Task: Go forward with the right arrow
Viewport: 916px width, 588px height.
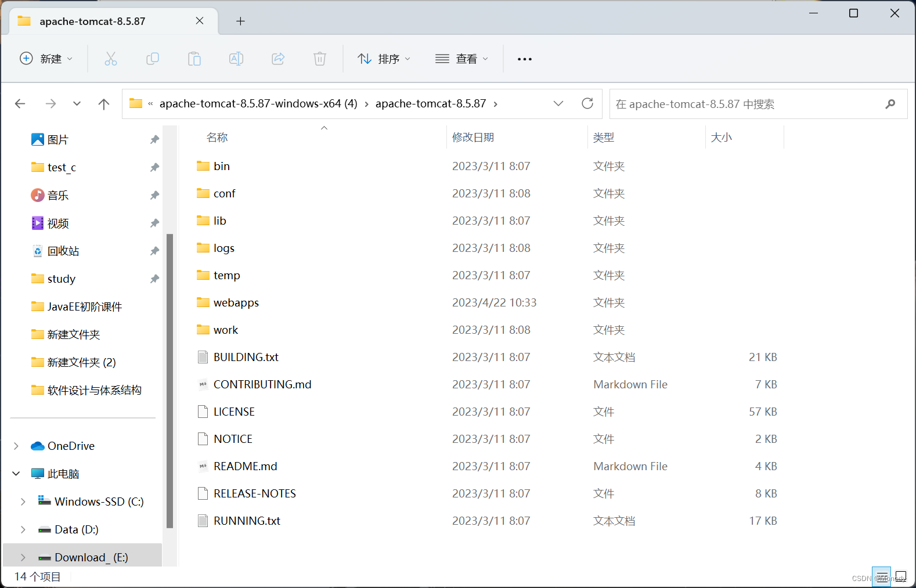Action: pos(51,104)
